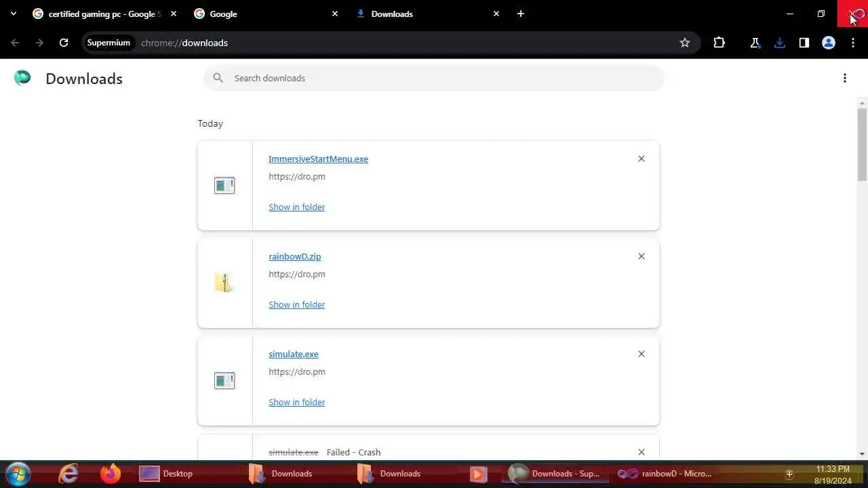Remove ImmersiveStartMenu.exe from the list

[x=642, y=159]
